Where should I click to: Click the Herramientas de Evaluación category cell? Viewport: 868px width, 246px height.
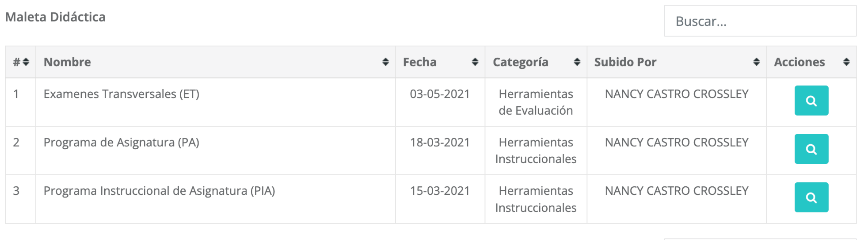[536, 102]
